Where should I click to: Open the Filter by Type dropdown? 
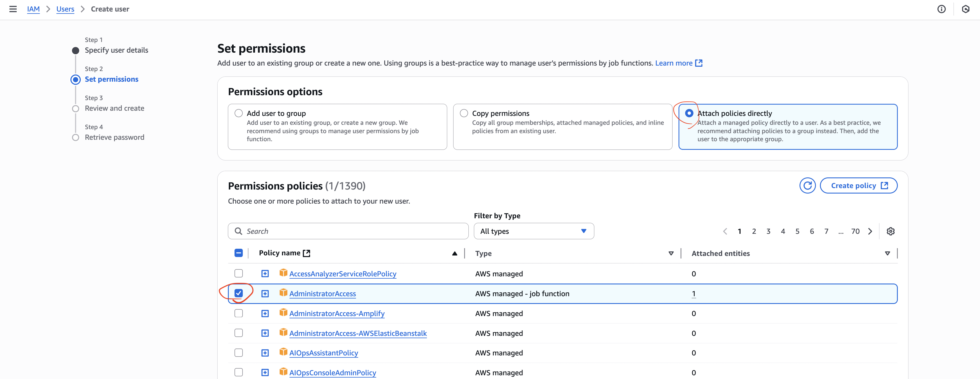point(533,231)
